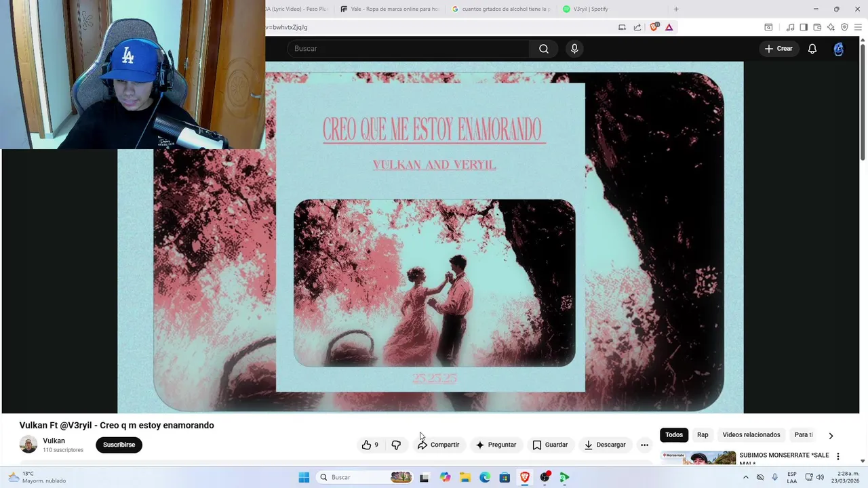
Task: Click the Brave Rewards triangle icon
Action: click(669, 27)
